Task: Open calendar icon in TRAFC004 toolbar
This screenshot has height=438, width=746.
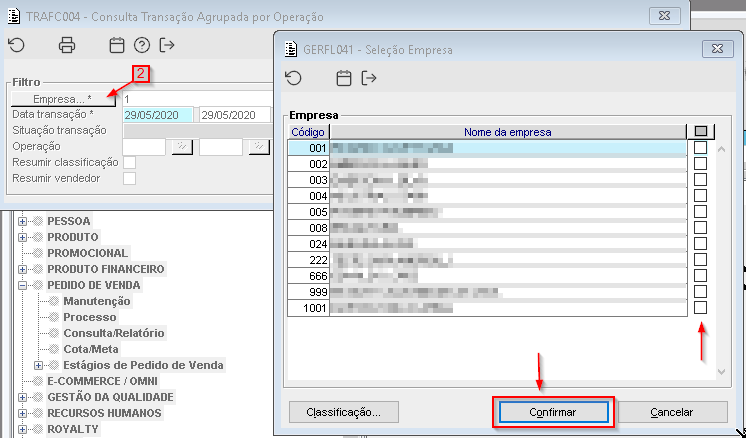Action: 117,45
